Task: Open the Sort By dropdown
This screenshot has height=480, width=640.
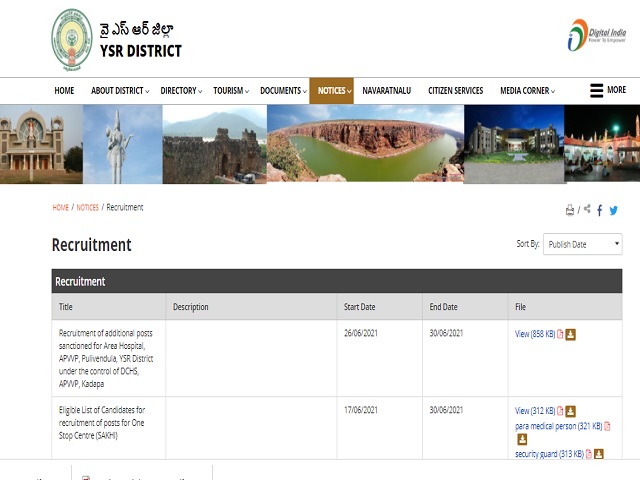Action: [582, 244]
